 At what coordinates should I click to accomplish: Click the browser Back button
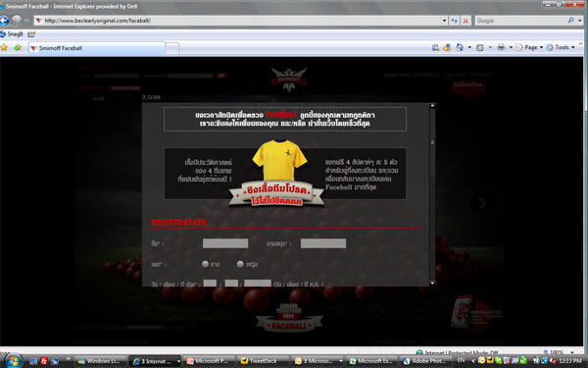click(4, 21)
